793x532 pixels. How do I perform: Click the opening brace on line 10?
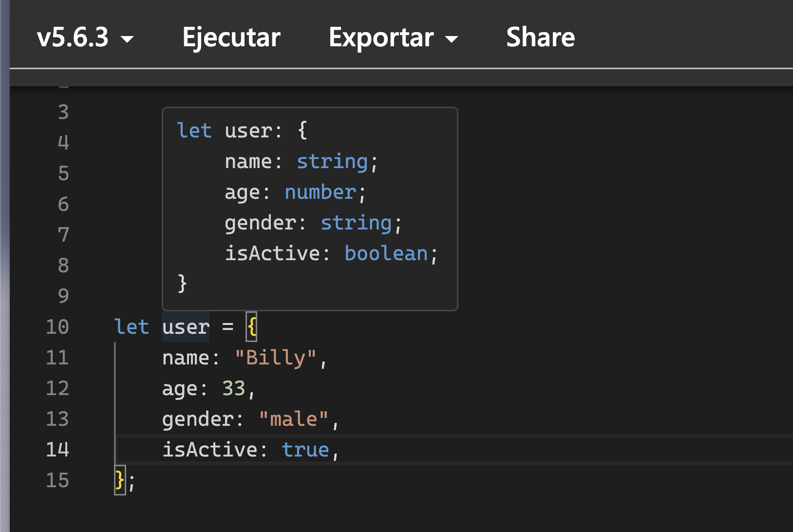click(251, 327)
